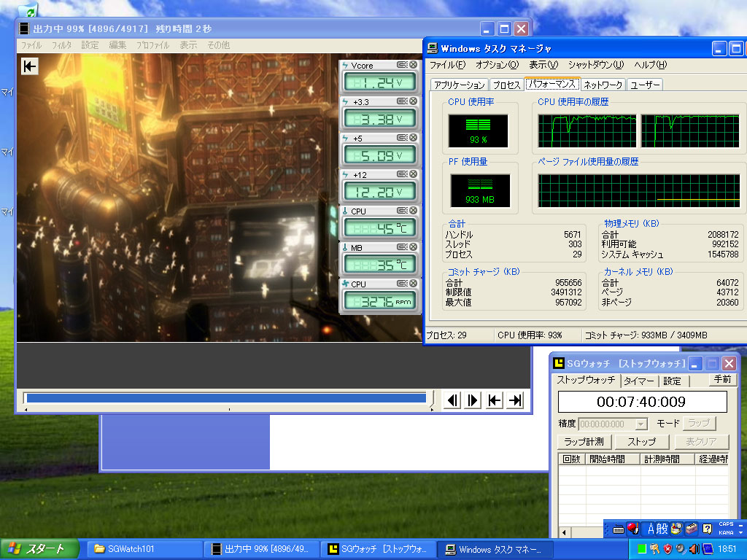
Task: Switch to アプリケーション tab in Task Manager
Action: point(460,85)
